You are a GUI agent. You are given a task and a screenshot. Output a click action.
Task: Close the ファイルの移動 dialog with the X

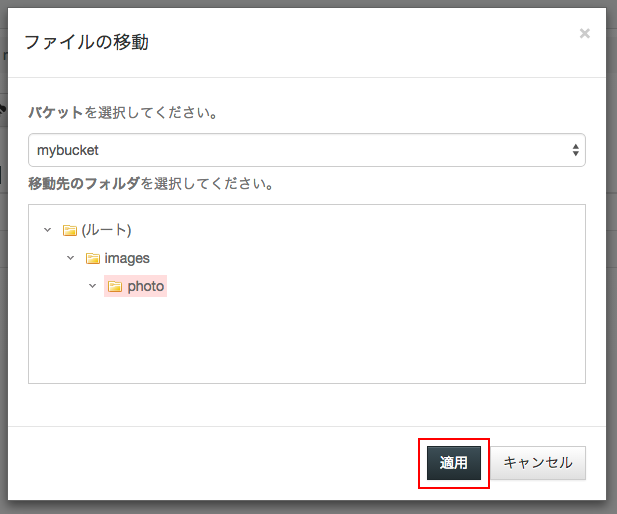585,33
